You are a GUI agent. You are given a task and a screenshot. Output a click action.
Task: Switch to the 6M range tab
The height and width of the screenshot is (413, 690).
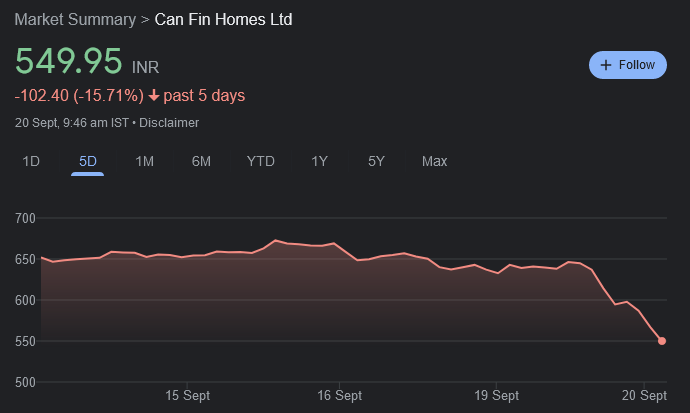[x=201, y=161]
